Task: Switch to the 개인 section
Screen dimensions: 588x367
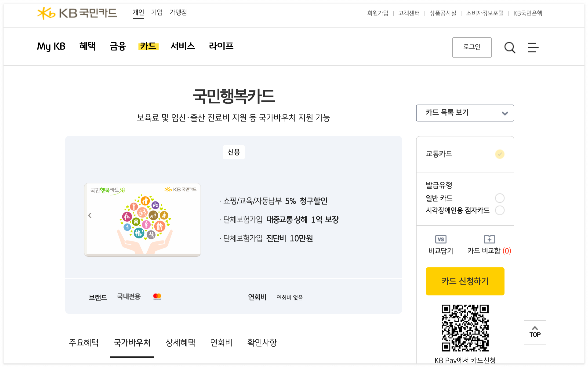Action: click(x=138, y=12)
